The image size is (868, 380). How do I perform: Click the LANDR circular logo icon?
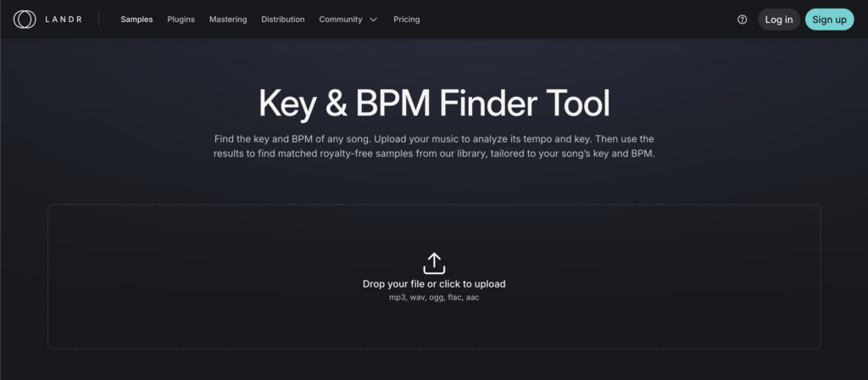[24, 19]
